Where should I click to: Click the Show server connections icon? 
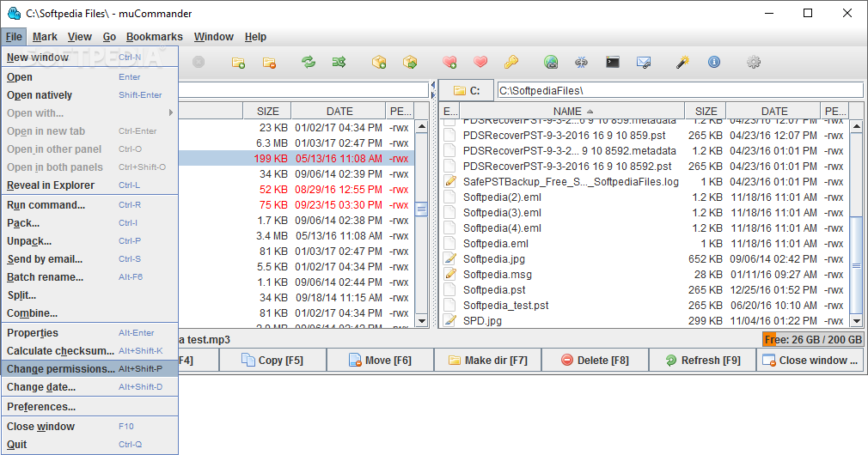tap(581, 62)
